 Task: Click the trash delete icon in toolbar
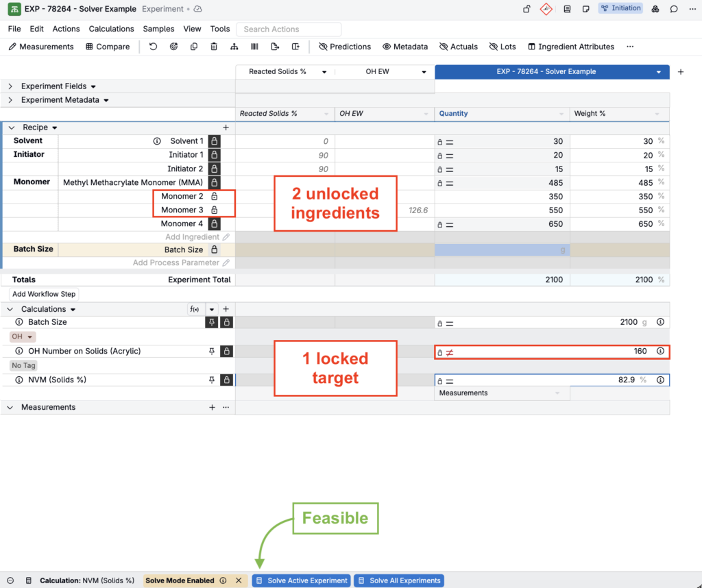214,47
